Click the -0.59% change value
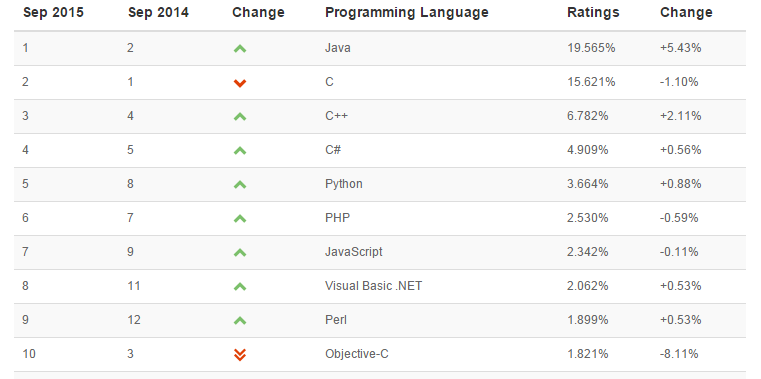 click(x=679, y=218)
